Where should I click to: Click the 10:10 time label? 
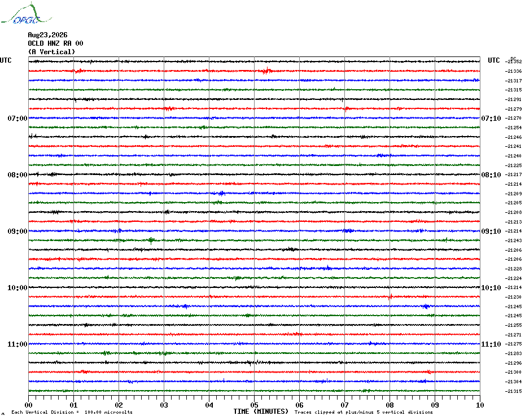pyautogui.click(x=491, y=288)
